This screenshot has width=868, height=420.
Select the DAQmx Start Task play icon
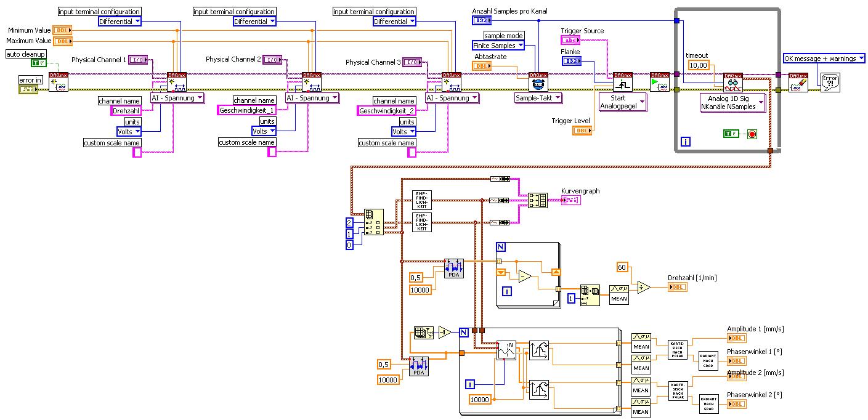(x=660, y=82)
